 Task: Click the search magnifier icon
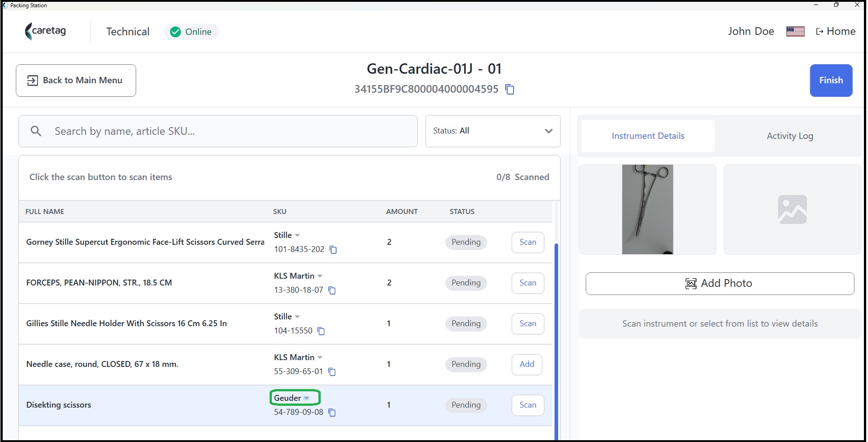pos(36,131)
